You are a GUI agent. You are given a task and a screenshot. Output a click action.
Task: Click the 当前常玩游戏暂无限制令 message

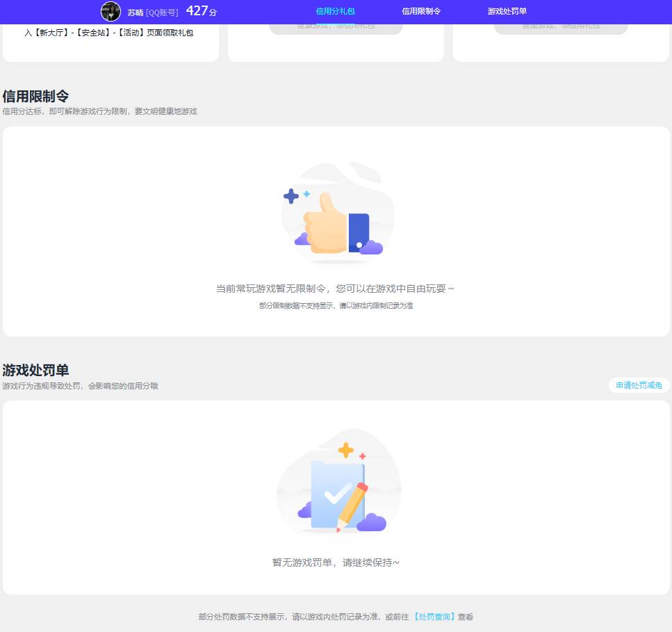(x=335, y=289)
